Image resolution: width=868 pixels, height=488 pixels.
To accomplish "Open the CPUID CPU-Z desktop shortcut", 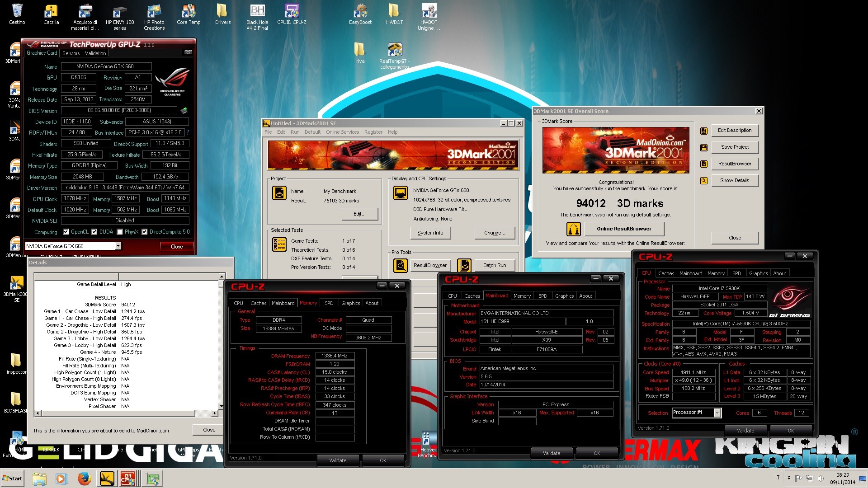I will [x=292, y=14].
